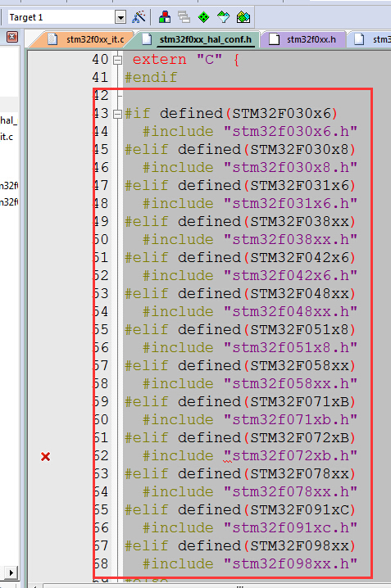Click on #elif defined(STM32F030x8) line

(x=240, y=150)
